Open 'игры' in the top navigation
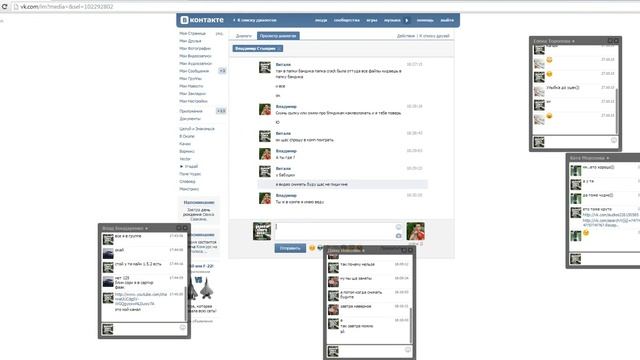The width and height of the screenshot is (640, 360). click(x=371, y=20)
